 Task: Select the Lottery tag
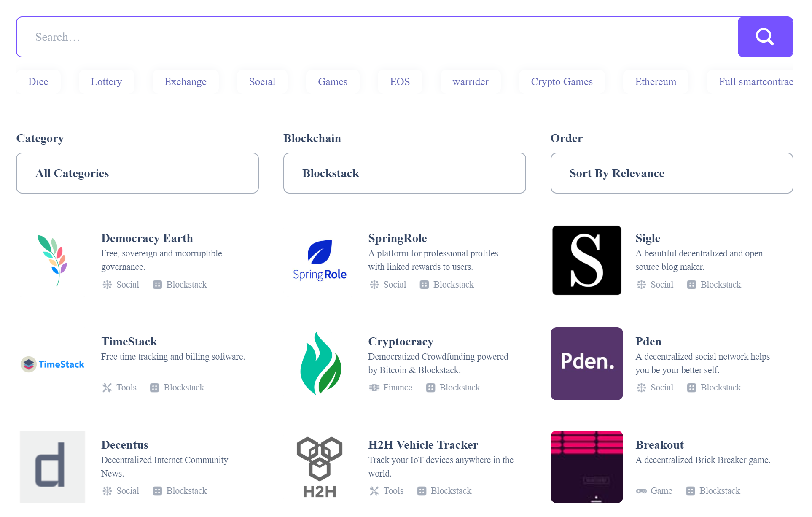click(x=106, y=82)
